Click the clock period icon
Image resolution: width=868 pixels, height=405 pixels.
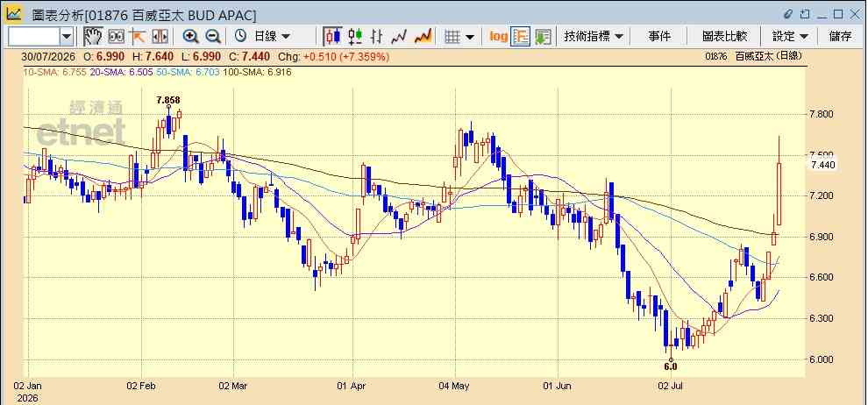point(240,37)
